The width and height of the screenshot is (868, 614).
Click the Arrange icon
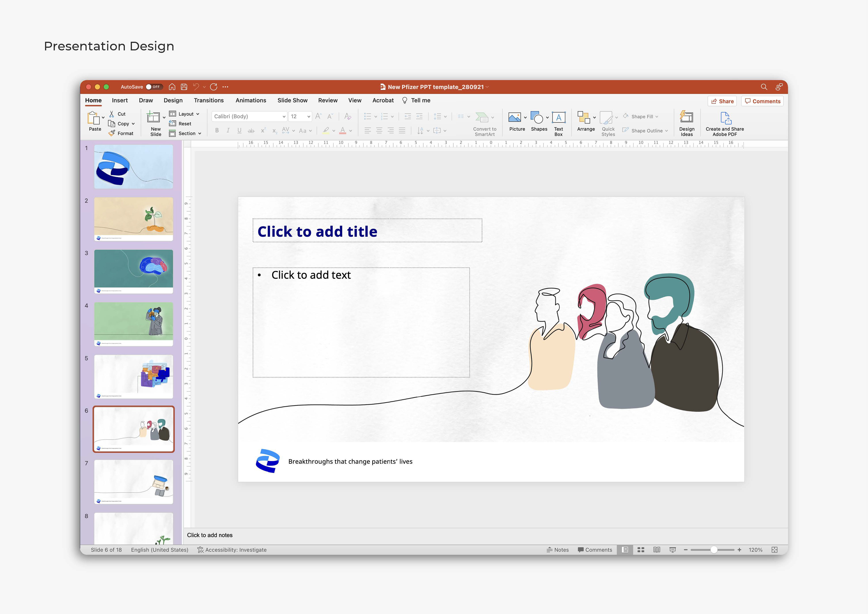coord(584,117)
